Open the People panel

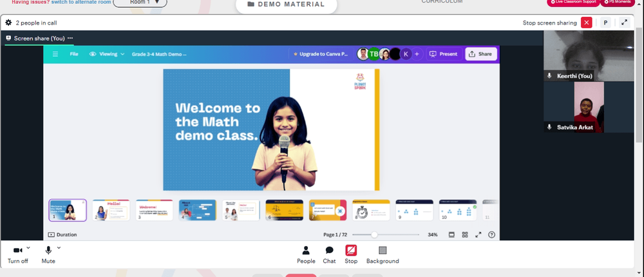306,255
